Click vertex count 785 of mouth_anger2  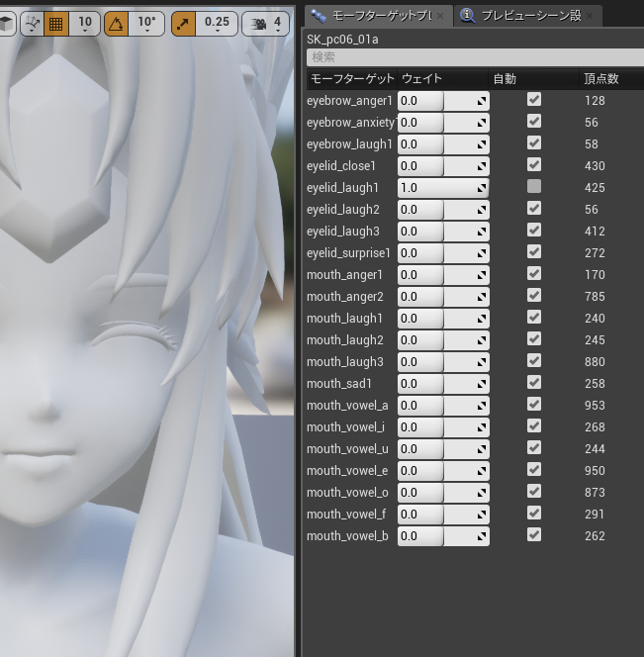pos(595,297)
